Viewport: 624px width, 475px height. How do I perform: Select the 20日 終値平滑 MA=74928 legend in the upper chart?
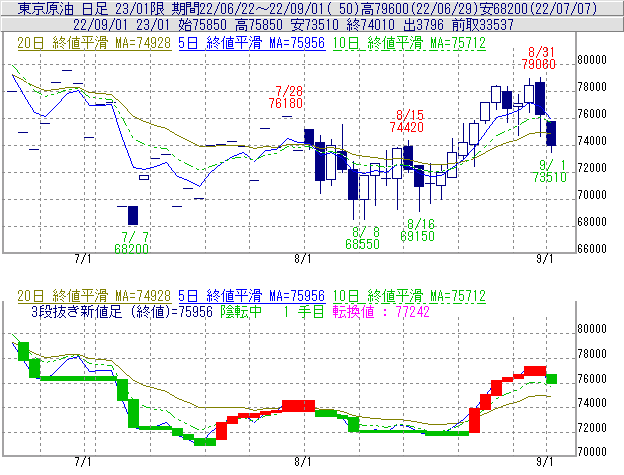coord(94,43)
